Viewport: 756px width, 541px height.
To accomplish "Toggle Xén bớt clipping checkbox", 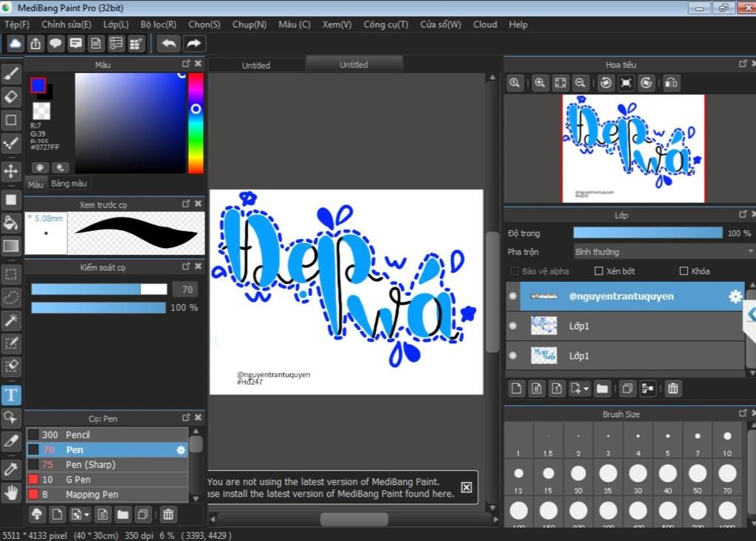I will pos(599,271).
